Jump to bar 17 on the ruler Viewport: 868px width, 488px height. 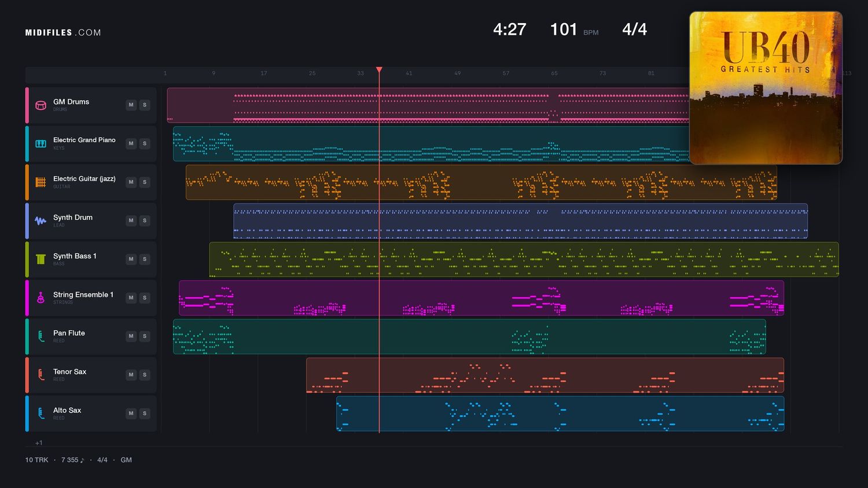click(264, 73)
